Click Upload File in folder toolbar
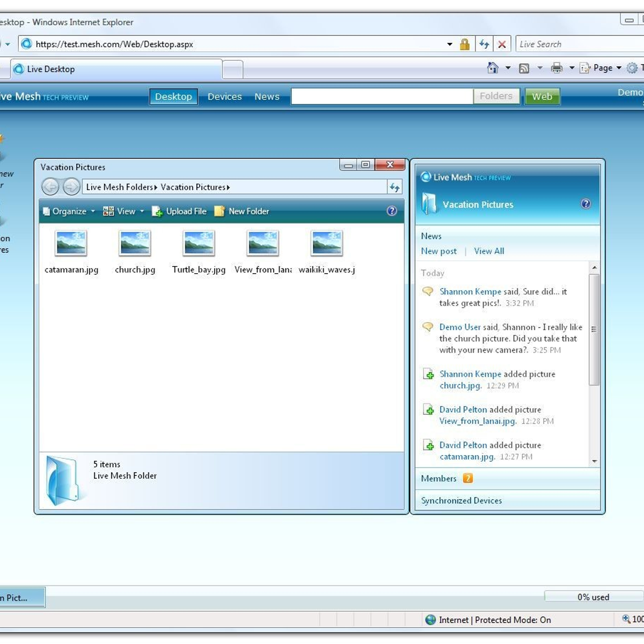Viewport: 644px width, 644px height. [179, 211]
